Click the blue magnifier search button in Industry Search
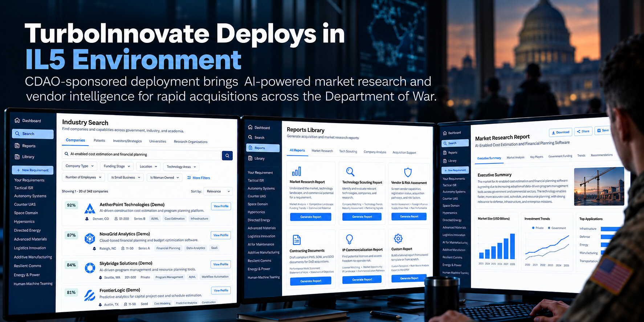This screenshot has height=322, width=644. 227,156
